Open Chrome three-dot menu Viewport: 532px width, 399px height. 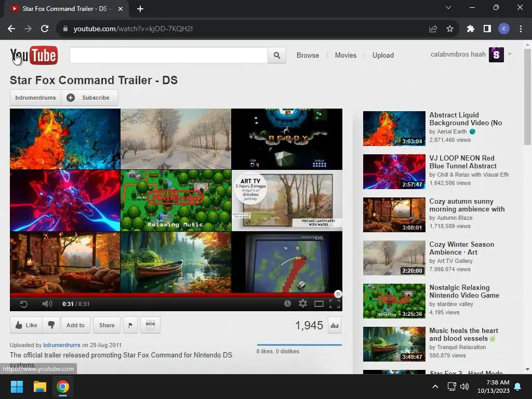(521, 29)
